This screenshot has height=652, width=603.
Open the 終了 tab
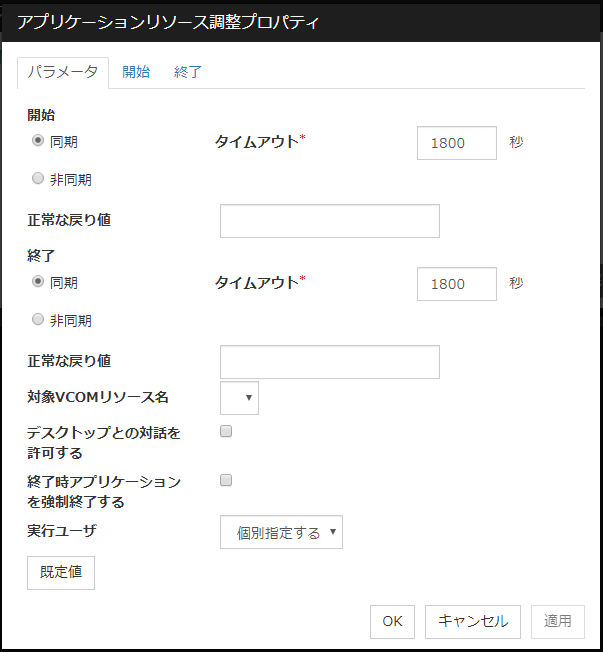pos(188,72)
